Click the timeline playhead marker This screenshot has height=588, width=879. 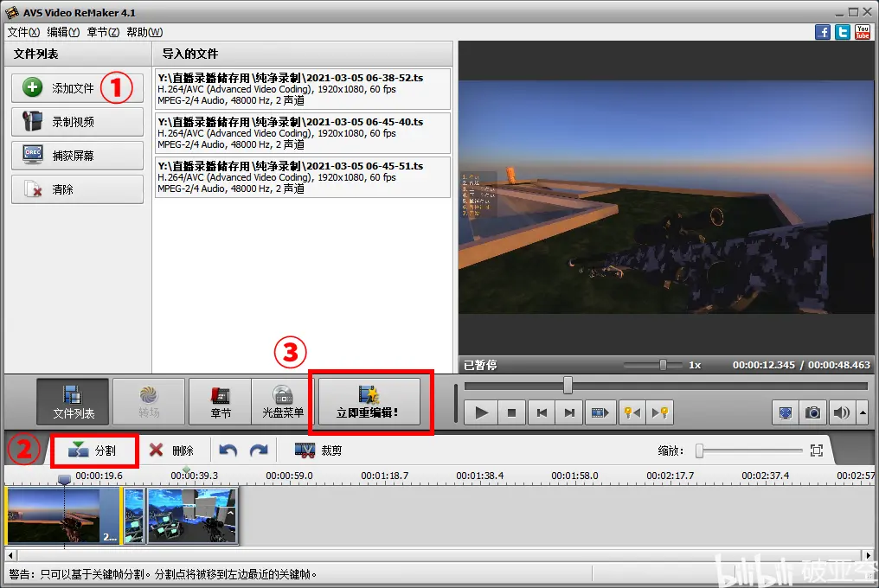(x=65, y=479)
